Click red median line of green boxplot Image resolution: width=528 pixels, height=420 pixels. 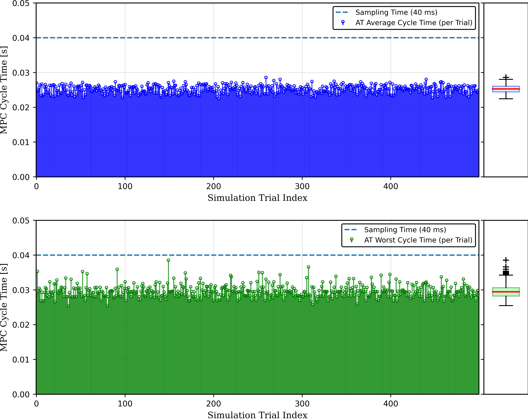[x=506, y=292]
